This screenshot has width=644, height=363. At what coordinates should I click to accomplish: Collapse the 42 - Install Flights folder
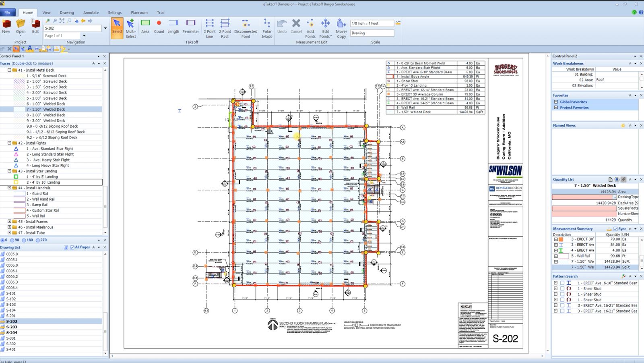pyautogui.click(x=9, y=143)
